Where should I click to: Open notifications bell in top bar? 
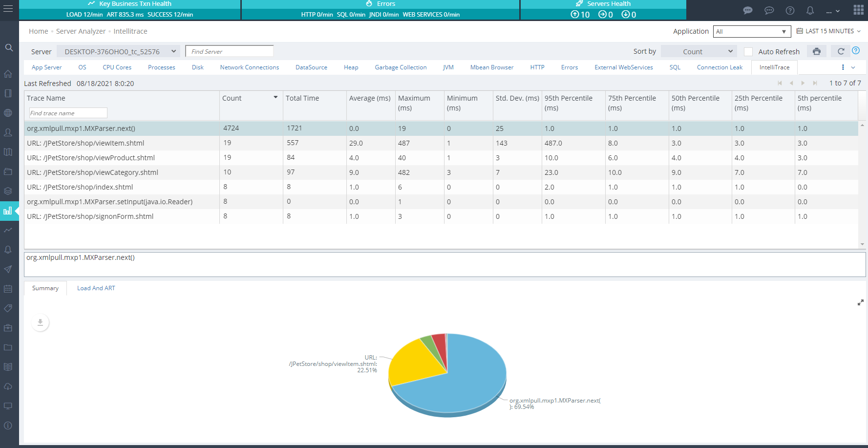click(810, 10)
